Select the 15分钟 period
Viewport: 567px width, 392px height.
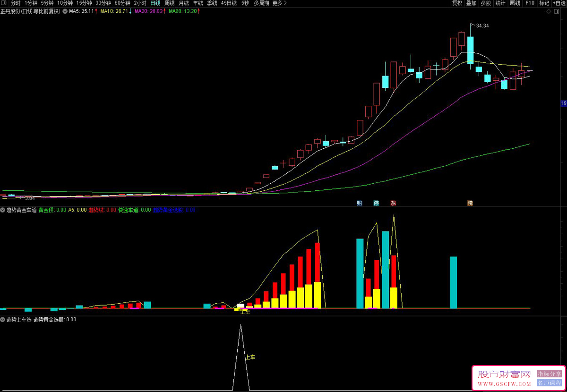click(x=84, y=3)
